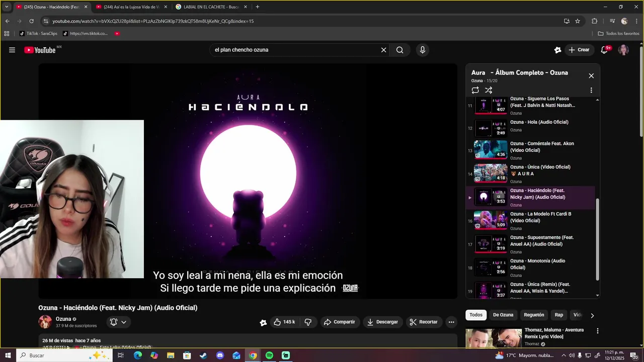Viewport: 644px width, 362px height.
Task: Toggle loop playlist
Action: (475, 90)
